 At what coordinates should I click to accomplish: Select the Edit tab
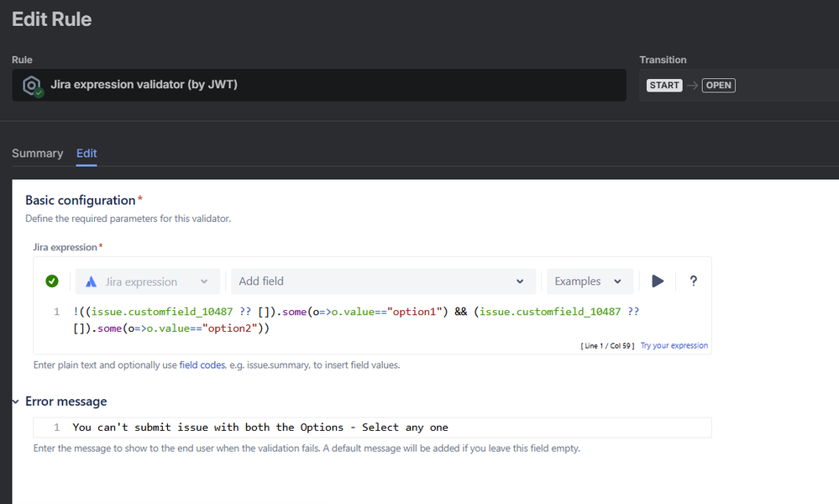tap(87, 154)
